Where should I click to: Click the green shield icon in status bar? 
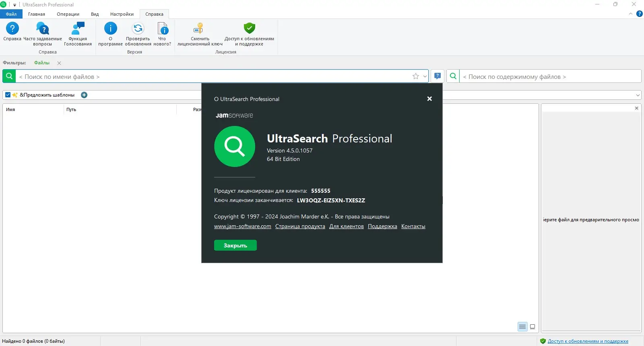click(543, 341)
